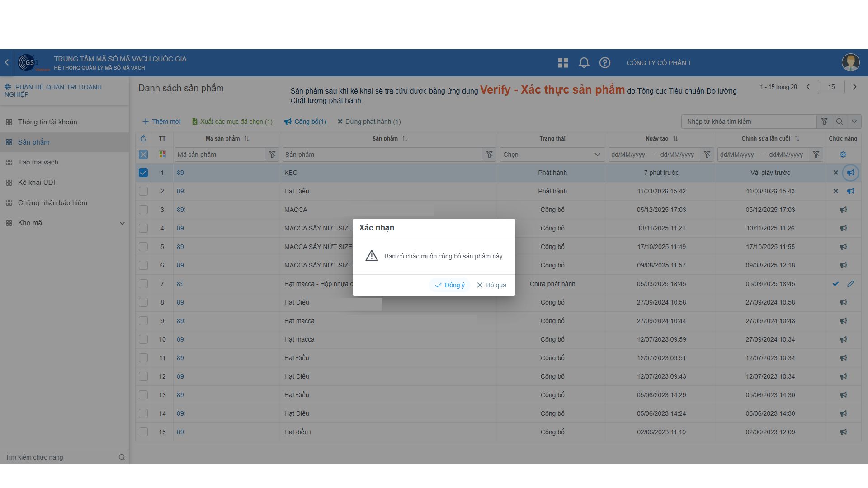Open the Trạng thái Chọn dropdown
Screen dimensions: 868x488
point(552,155)
